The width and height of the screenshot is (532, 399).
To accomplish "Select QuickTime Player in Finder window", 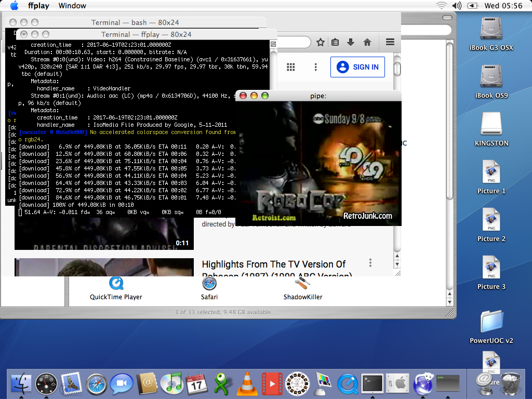I will (x=116, y=288).
